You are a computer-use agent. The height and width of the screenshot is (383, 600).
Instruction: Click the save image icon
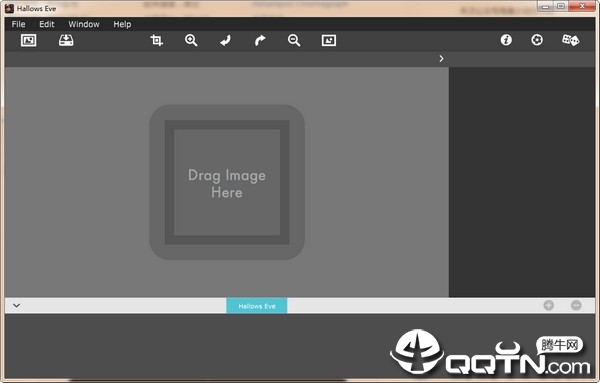click(x=66, y=40)
